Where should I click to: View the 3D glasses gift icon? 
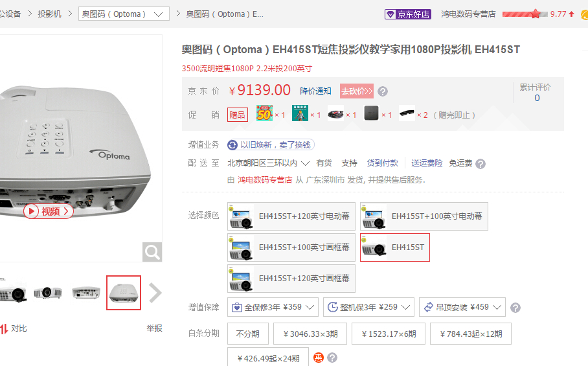[x=407, y=113]
